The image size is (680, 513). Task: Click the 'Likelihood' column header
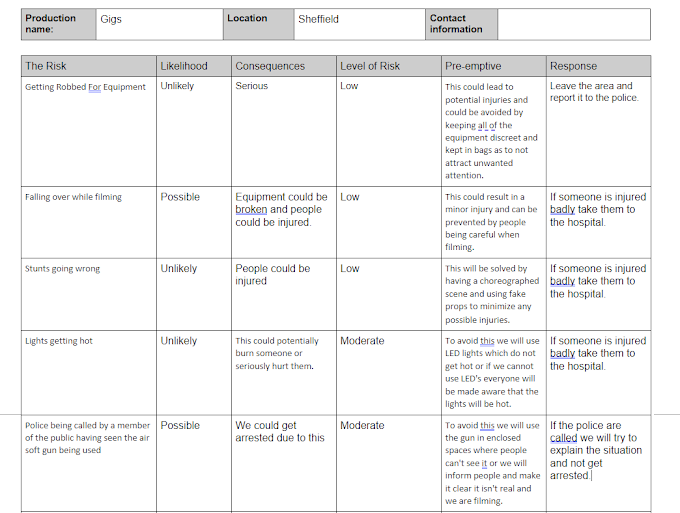click(194, 66)
